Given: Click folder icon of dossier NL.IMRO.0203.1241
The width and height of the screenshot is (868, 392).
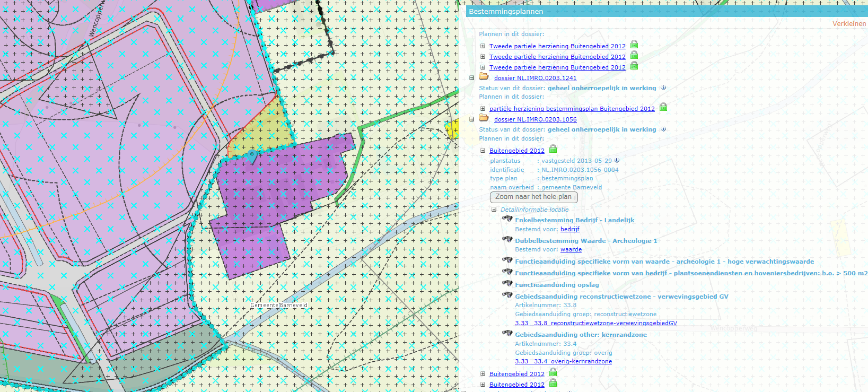Looking at the screenshot, I should tap(484, 77).
